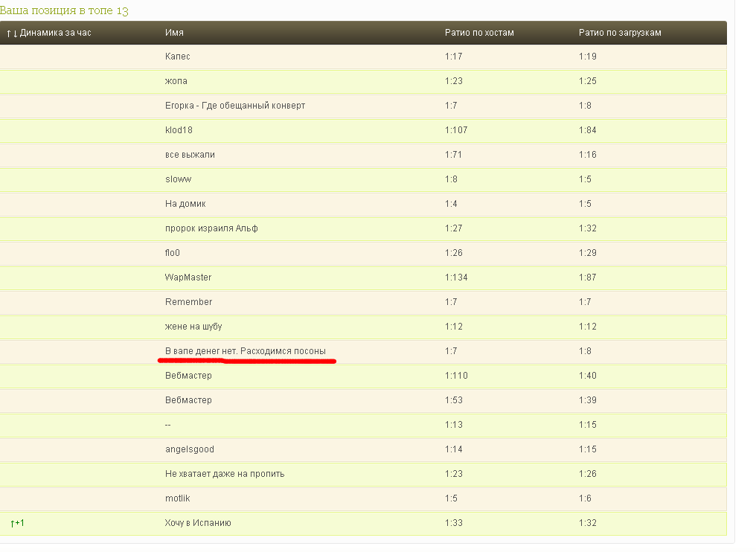Select the name все выжали
Viewport: 756px width, 552px height.
(x=190, y=155)
